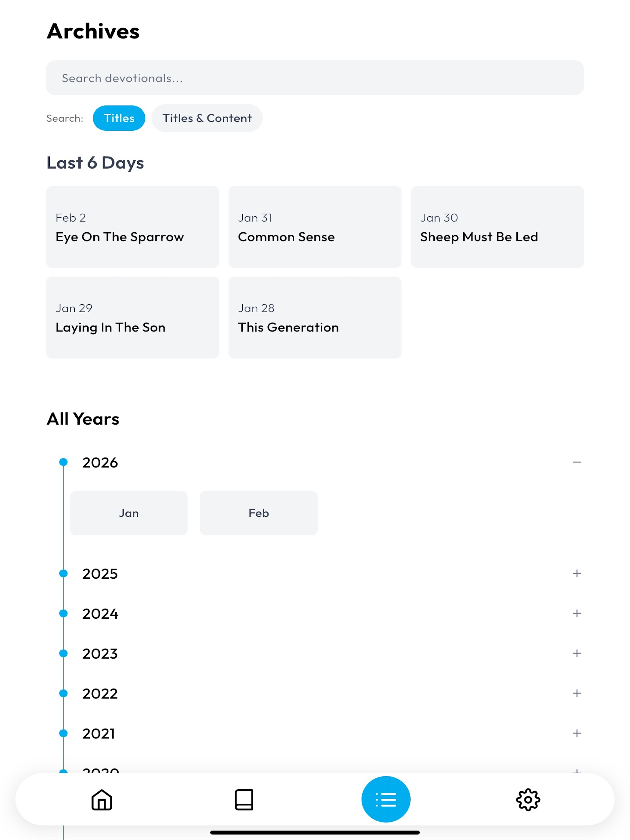This screenshot has height=840, width=630.
Task: Open the Settings gear icon
Action: coord(528,799)
